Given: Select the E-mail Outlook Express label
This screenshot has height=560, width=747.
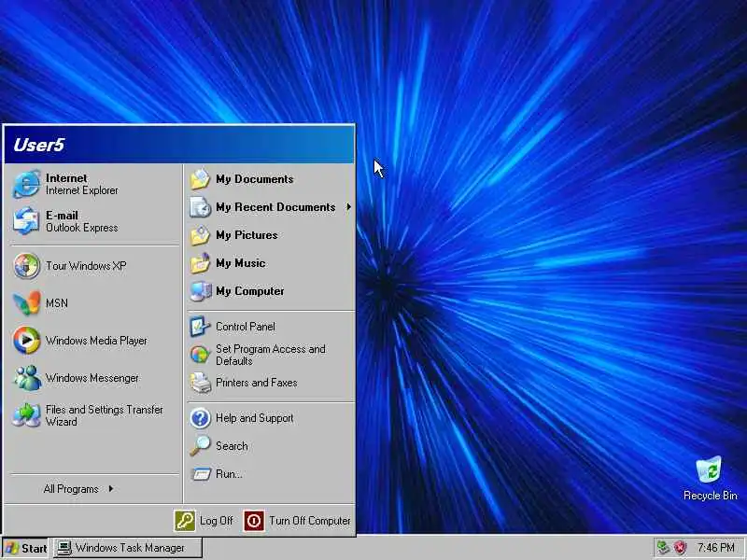Looking at the screenshot, I should coord(81,221).
